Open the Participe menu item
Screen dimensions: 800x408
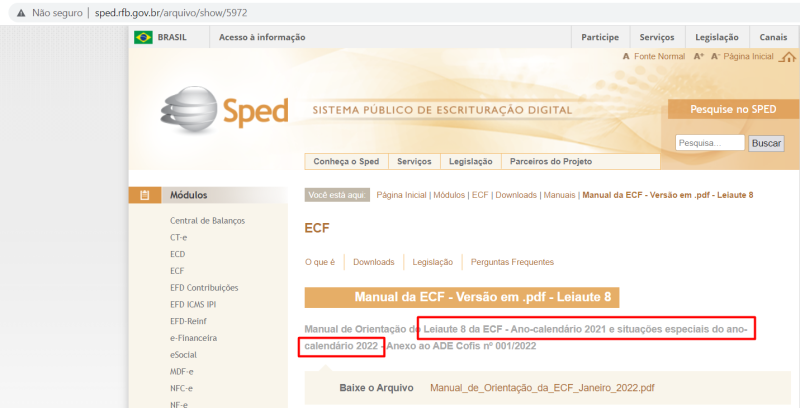click(x=600, y=37)
